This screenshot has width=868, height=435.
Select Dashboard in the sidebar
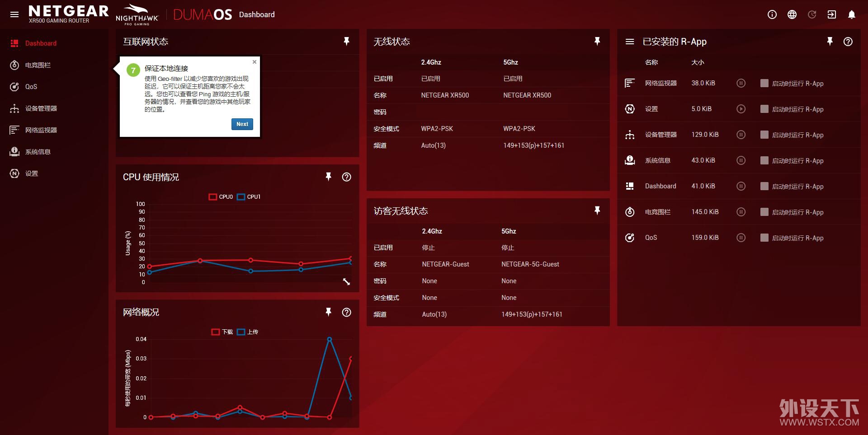click(x=54, y=43)
